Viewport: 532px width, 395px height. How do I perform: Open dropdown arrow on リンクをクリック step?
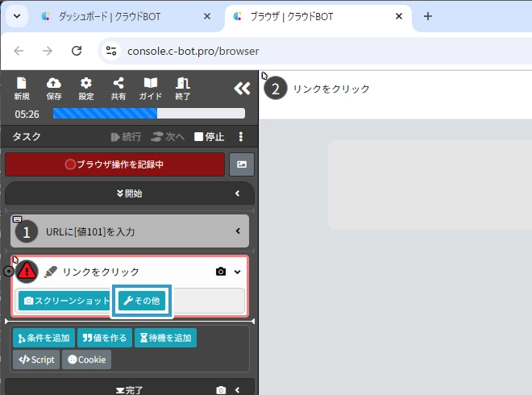[238, 272]
